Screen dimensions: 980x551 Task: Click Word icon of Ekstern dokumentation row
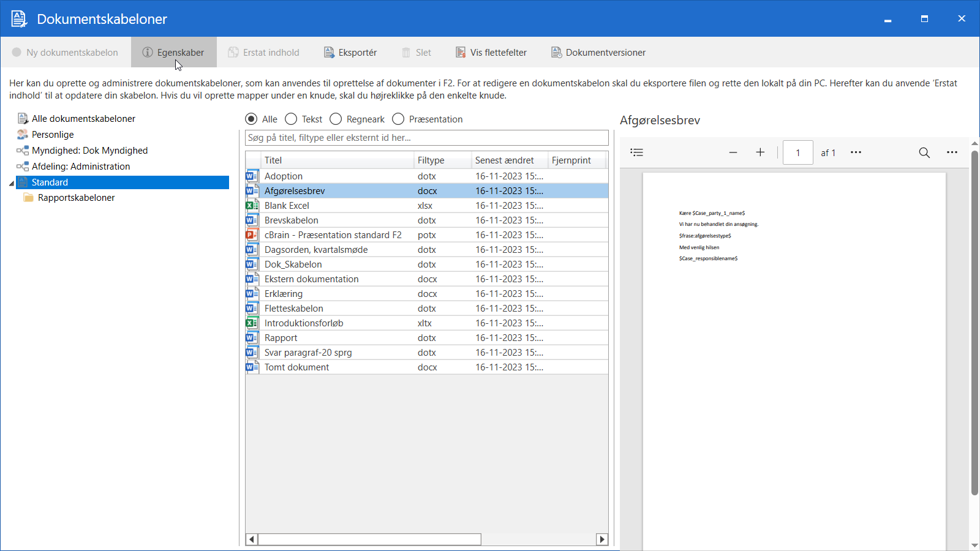pyautogui.click(x=252, y=279)
